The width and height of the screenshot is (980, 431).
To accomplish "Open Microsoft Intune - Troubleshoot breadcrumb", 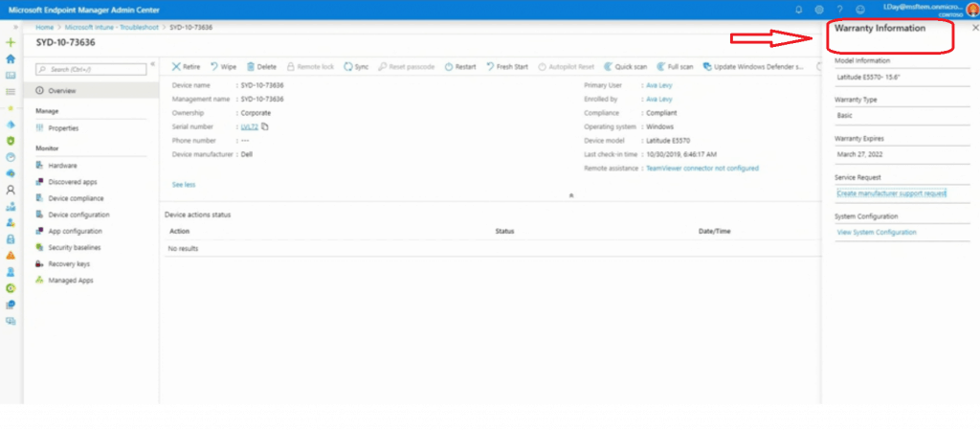I will coord(112,28).
